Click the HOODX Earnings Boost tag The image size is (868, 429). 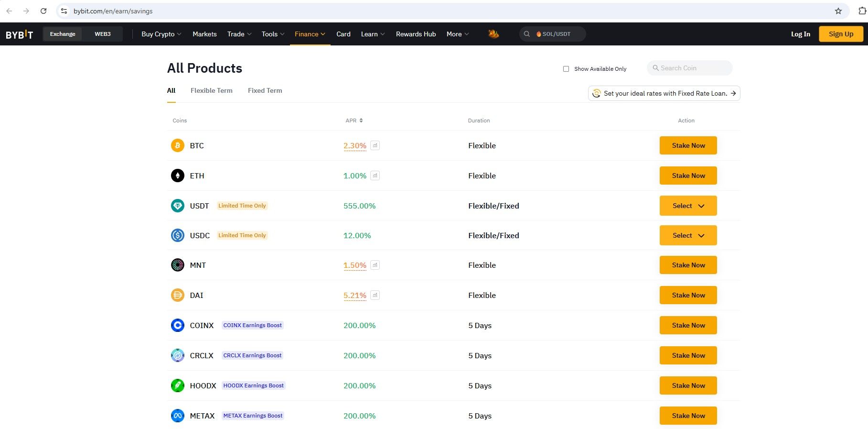[x=253, y=385]
